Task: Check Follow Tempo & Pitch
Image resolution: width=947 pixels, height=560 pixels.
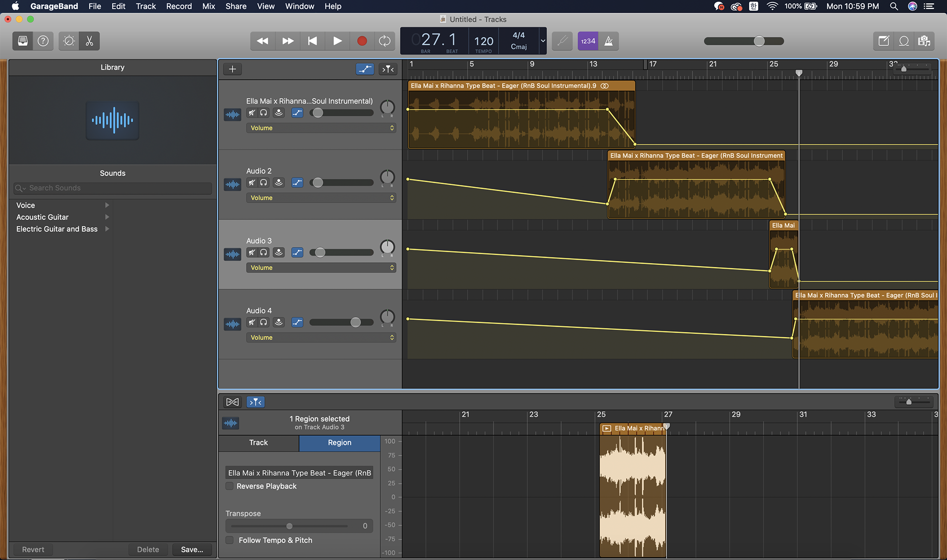Action: (x=230, y=540)
